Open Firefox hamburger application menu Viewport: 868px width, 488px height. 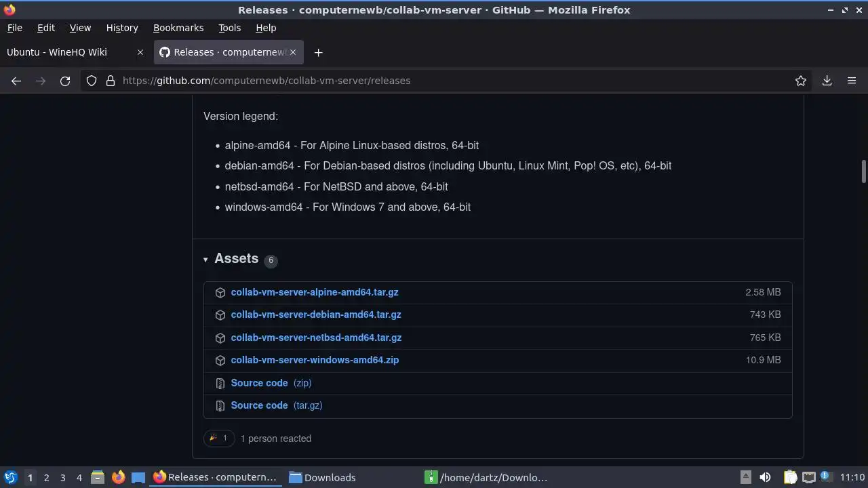(x=852, y=81)
